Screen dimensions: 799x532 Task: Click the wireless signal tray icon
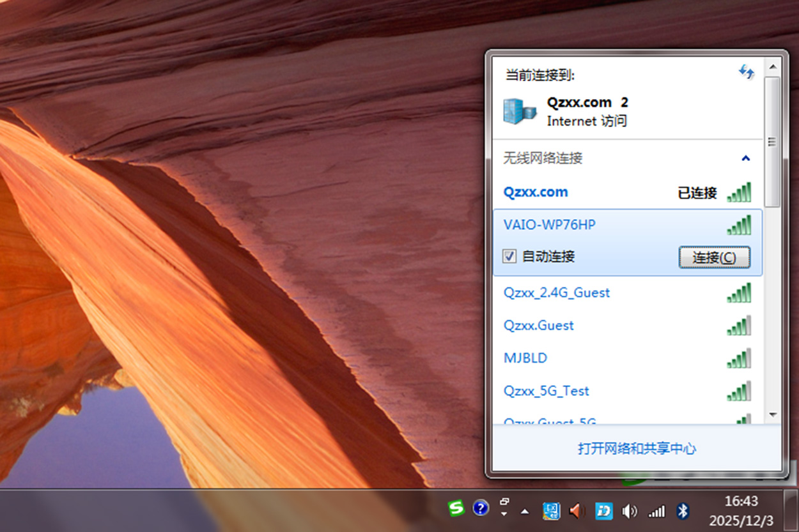point(656,511)
